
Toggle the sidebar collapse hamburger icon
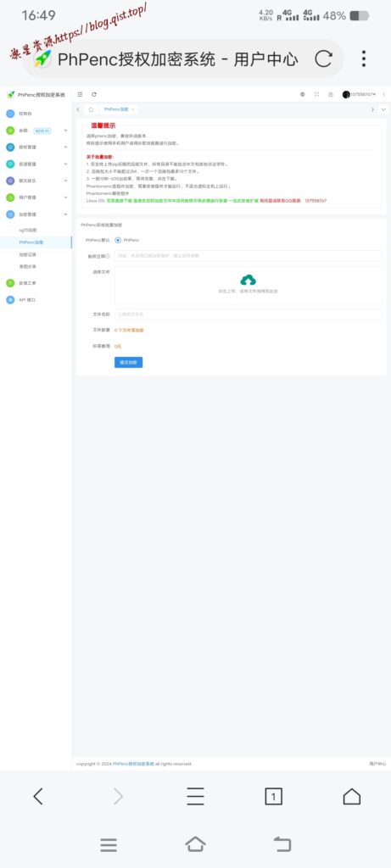click(81, 95)
